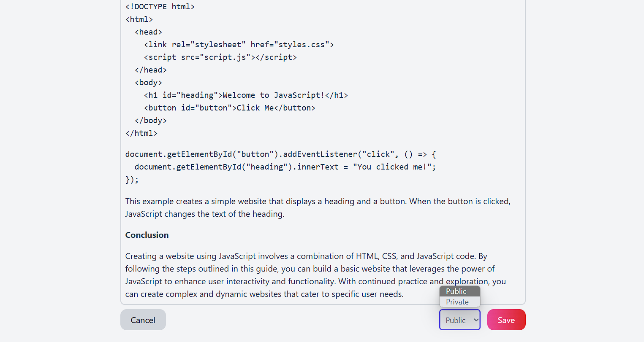
Task: Click the opening "<html>" tag line
Action: [139, 19]
